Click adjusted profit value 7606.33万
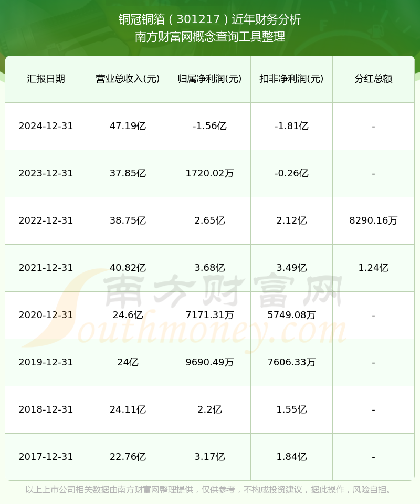Viewport: 420px width, 504px height. (x=291, y=362)
